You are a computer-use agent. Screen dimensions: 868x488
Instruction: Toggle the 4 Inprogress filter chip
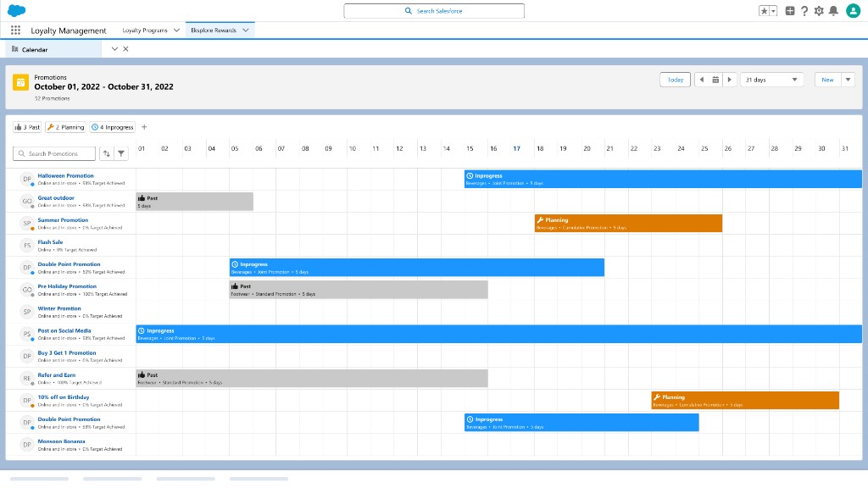tap(113, 127)
